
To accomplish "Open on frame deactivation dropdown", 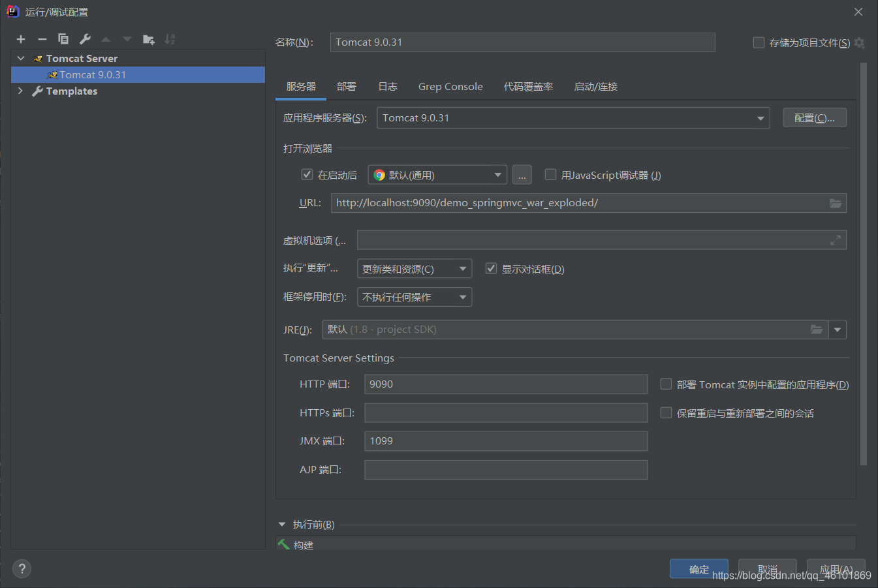I will point(415,297).
